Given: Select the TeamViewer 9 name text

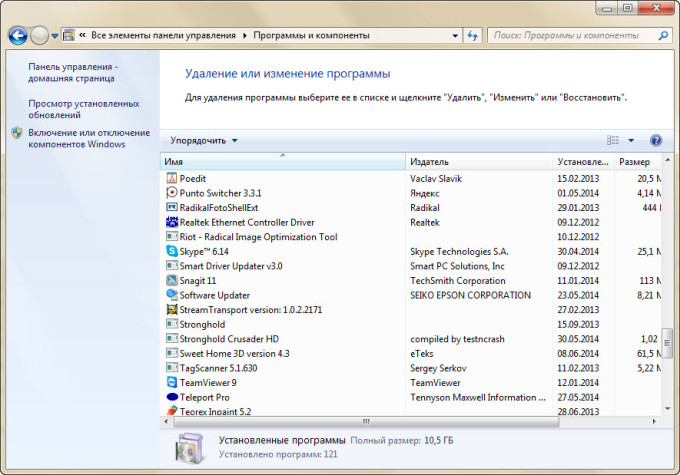Looking at the screenshot, I should tap(208, 383).
